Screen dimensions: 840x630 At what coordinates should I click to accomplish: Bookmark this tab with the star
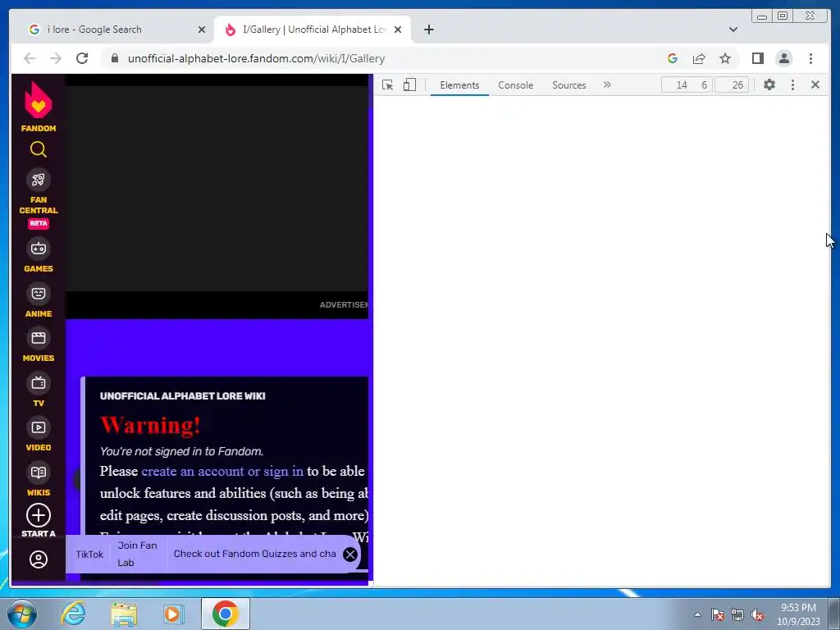tap(725, 58)
